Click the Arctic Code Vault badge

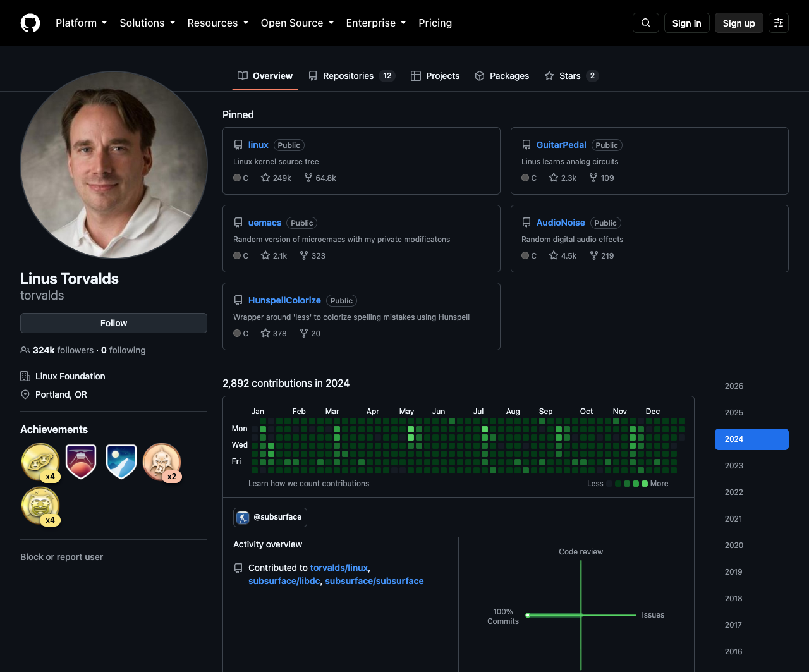pyautogui.click(x=121, y=462)
